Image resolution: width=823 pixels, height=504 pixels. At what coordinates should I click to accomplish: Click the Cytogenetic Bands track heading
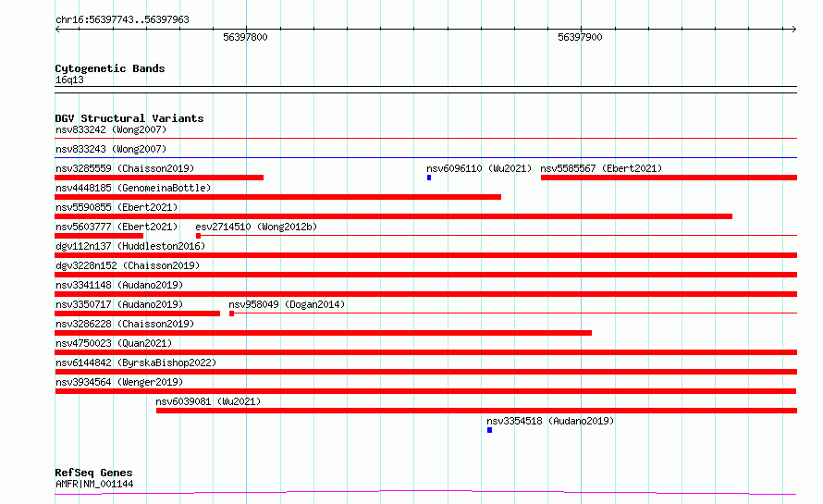coord(110,68)
